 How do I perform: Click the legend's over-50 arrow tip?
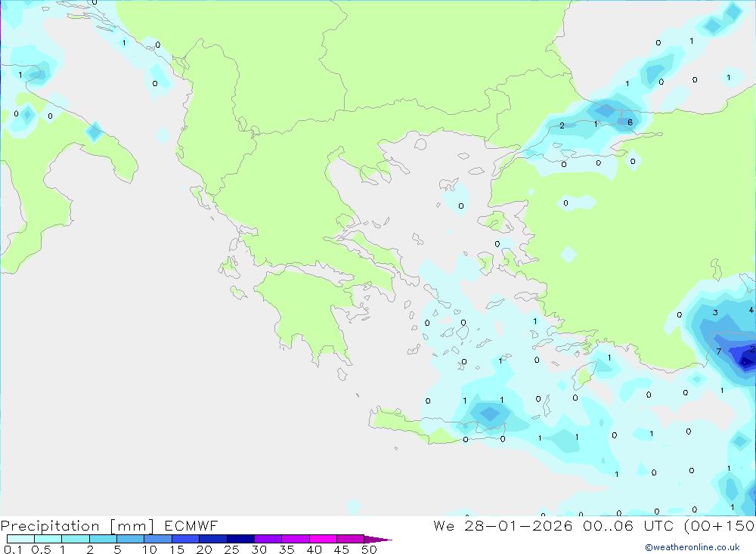click(378, 540)
